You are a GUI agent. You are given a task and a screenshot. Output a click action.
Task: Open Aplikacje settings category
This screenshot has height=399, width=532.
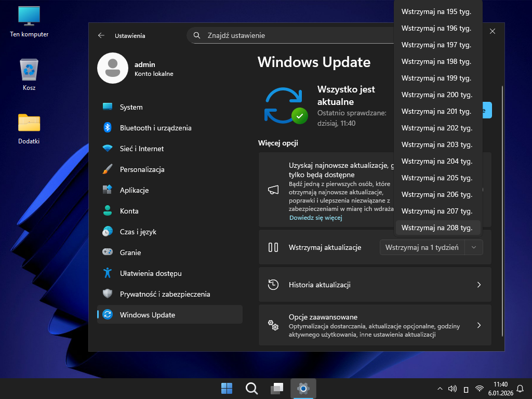pyautogui.click(x=134, y=190)
